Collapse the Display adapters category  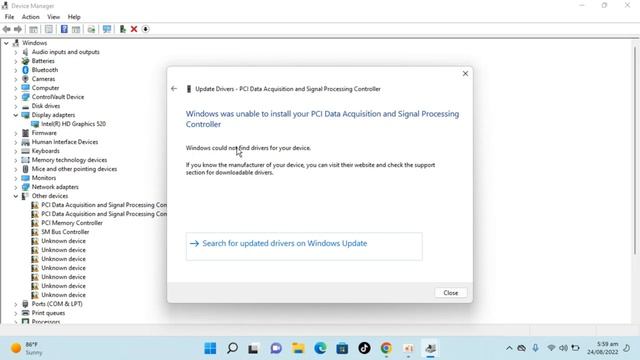point(16,115)
